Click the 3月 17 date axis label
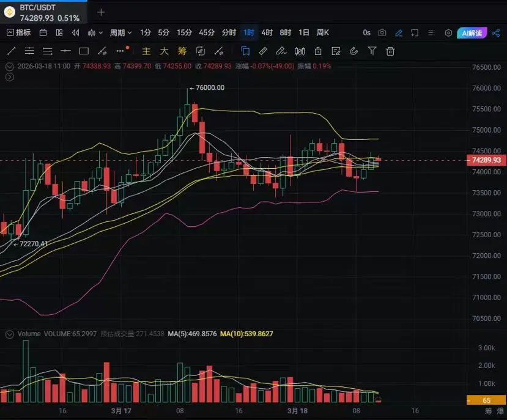This screenshot has width=507, height=420. click(x=121, y=411)
